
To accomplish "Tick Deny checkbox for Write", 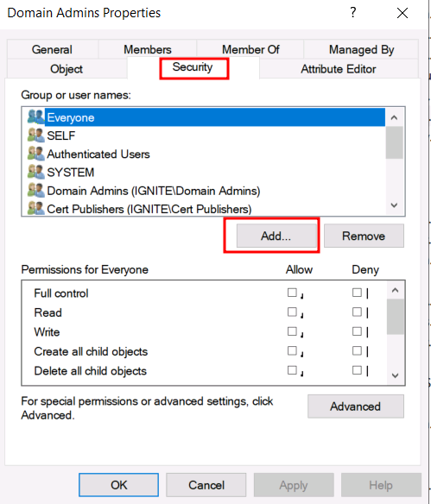I will coord(357,331).
